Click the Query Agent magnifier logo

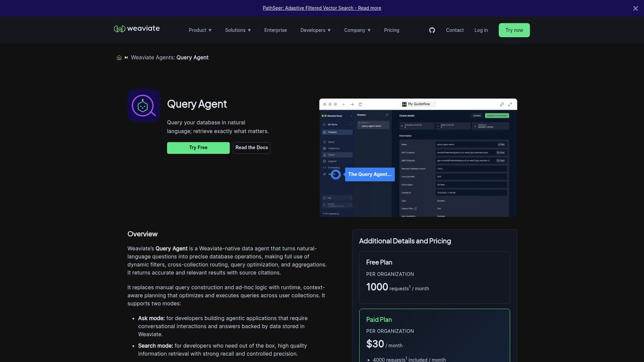coord(144,106)
